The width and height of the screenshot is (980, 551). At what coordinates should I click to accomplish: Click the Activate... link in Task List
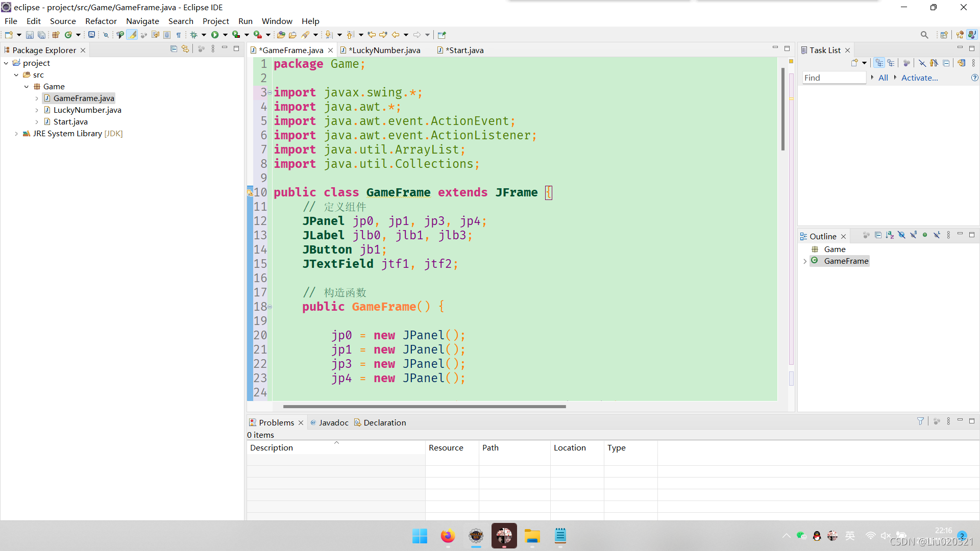(x=919, y=78)
